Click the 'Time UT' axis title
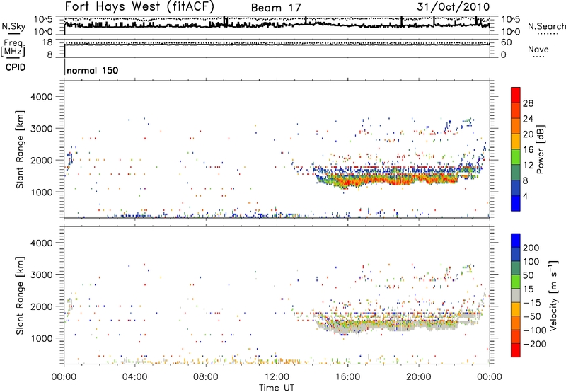The width and height of the screenshot is (566, 392). [277, 388]
